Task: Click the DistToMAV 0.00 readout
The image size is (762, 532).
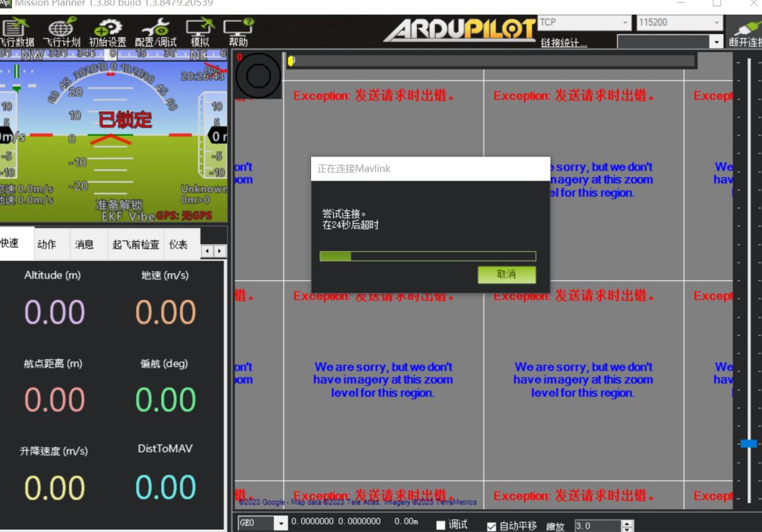Action: (166, 488)
